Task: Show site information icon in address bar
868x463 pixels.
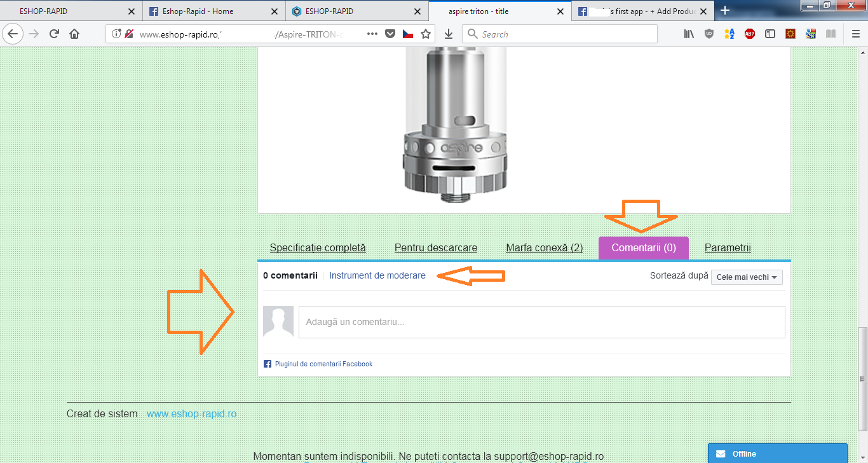Action: click(x=116, y=34)
